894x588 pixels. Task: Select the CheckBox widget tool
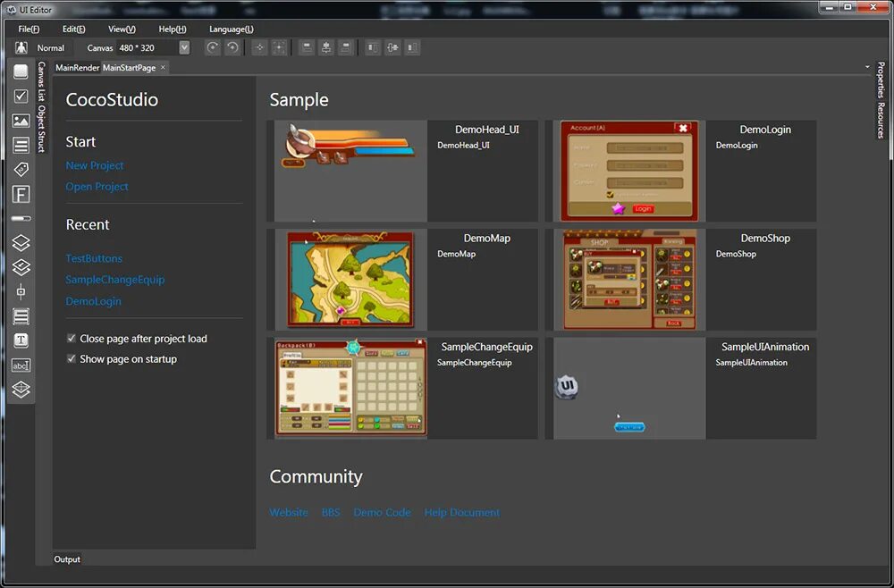21,96
